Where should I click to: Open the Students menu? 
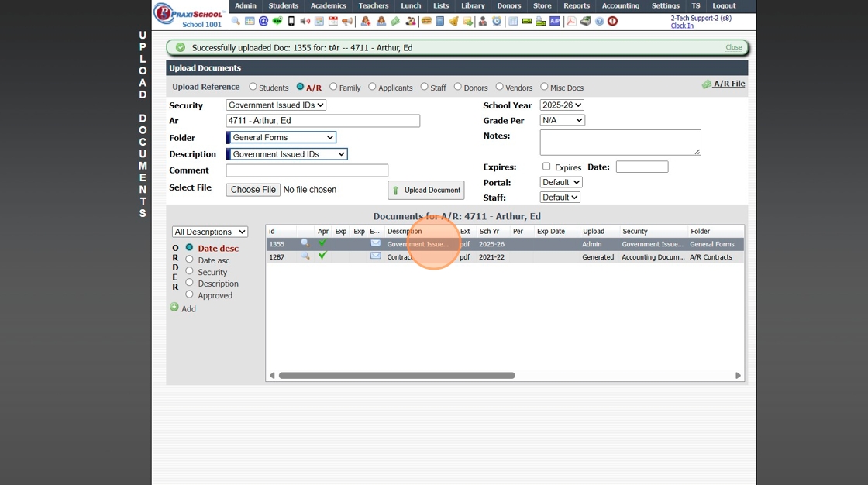284,5
